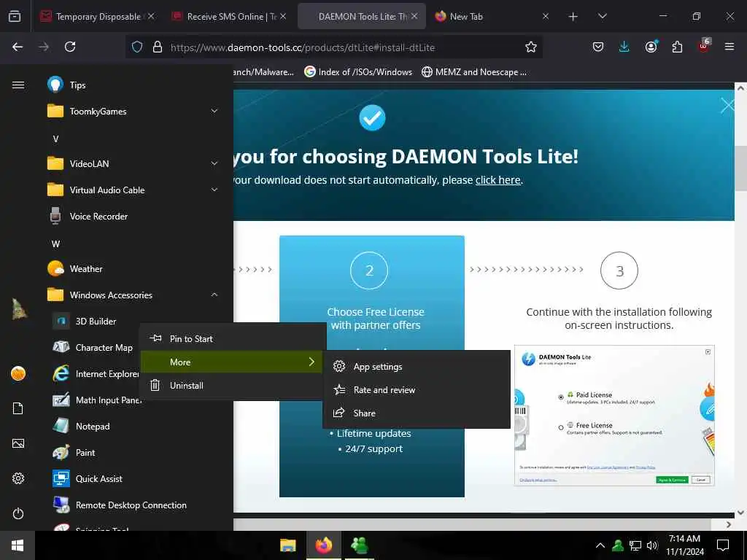Open the volume control in tray

pos(652,545)
